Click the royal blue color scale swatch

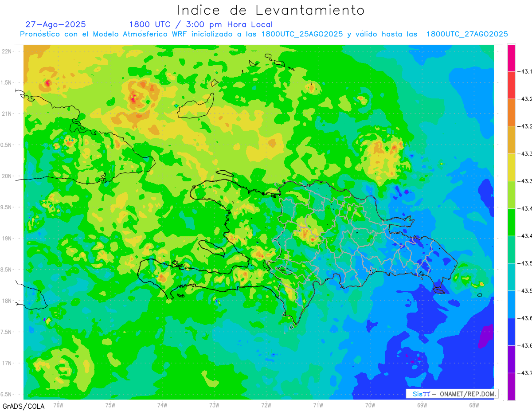(x=511, y=332)
